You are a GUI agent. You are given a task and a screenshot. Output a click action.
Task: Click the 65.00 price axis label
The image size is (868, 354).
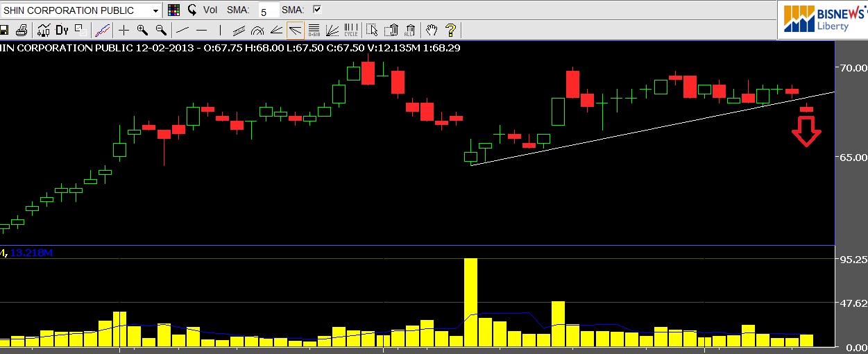click(853, 157)
